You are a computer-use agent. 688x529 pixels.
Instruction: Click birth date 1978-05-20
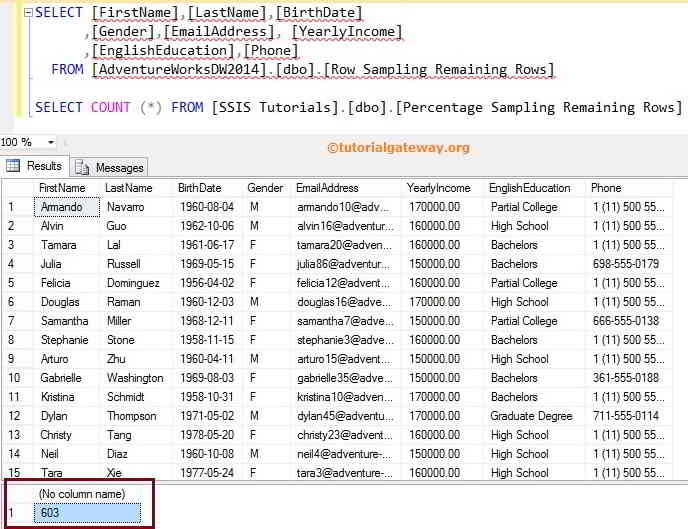[x=208, y=435]
